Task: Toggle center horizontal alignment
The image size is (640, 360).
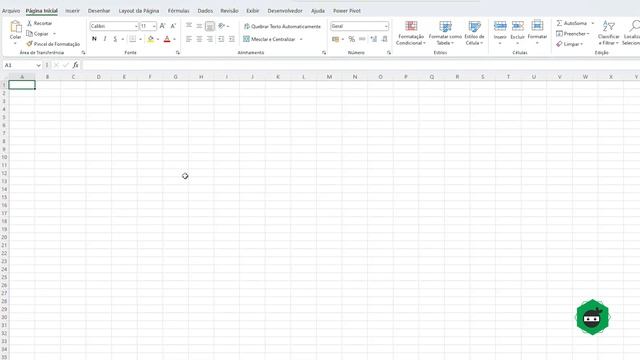Action: pos(199,39)
